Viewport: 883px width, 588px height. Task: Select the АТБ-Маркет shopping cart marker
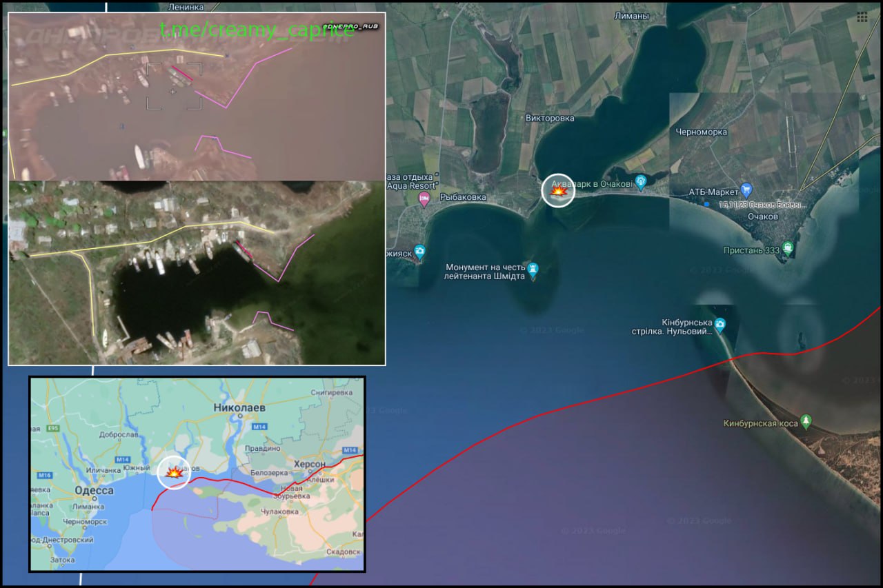click(746, 190)
